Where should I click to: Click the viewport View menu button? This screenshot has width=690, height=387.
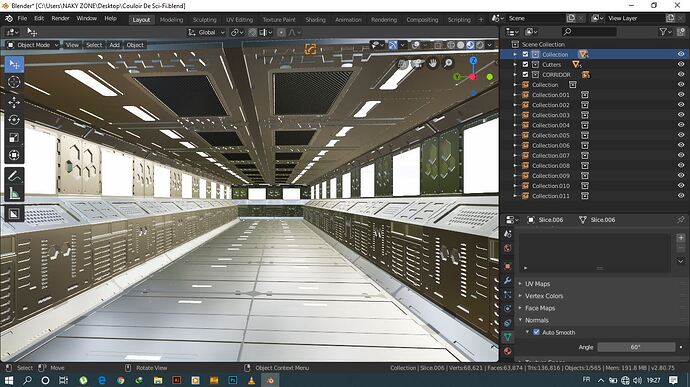pos(72,45)
